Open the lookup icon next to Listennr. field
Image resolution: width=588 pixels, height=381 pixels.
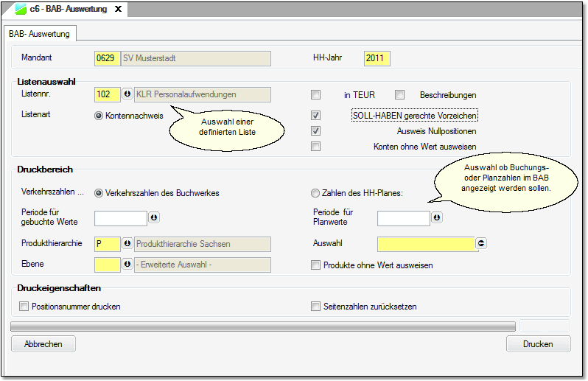[x=127, y=94]
